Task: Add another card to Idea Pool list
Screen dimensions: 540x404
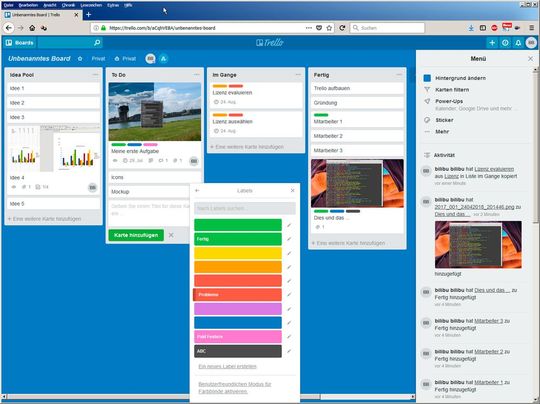Action: pos(45,219)
